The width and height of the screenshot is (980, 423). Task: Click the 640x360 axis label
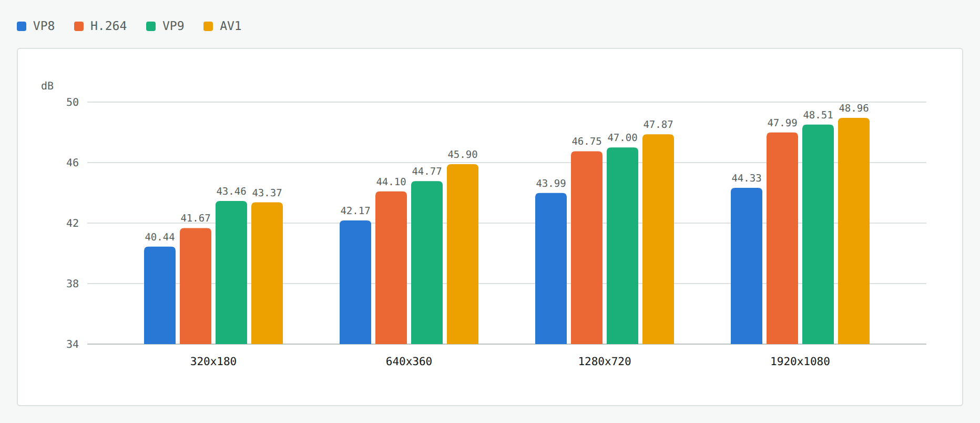tap(409, 361)
